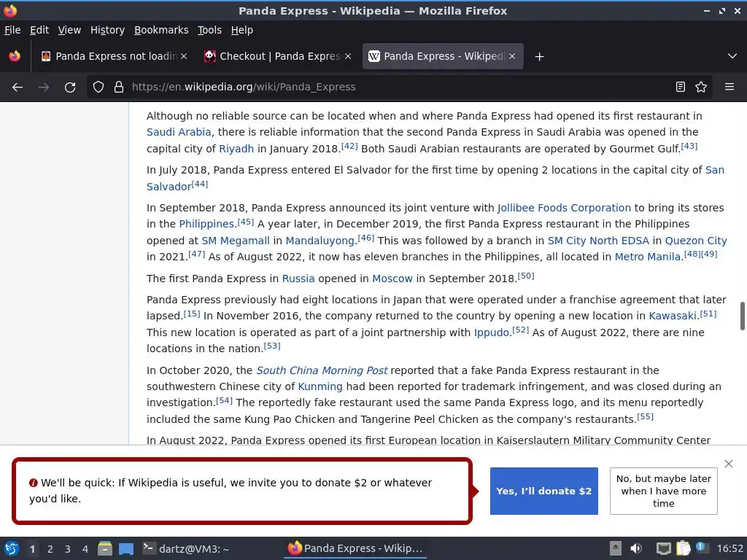Dismiss the donation banner X
The image size is (747, 560).
click(729, 464)
